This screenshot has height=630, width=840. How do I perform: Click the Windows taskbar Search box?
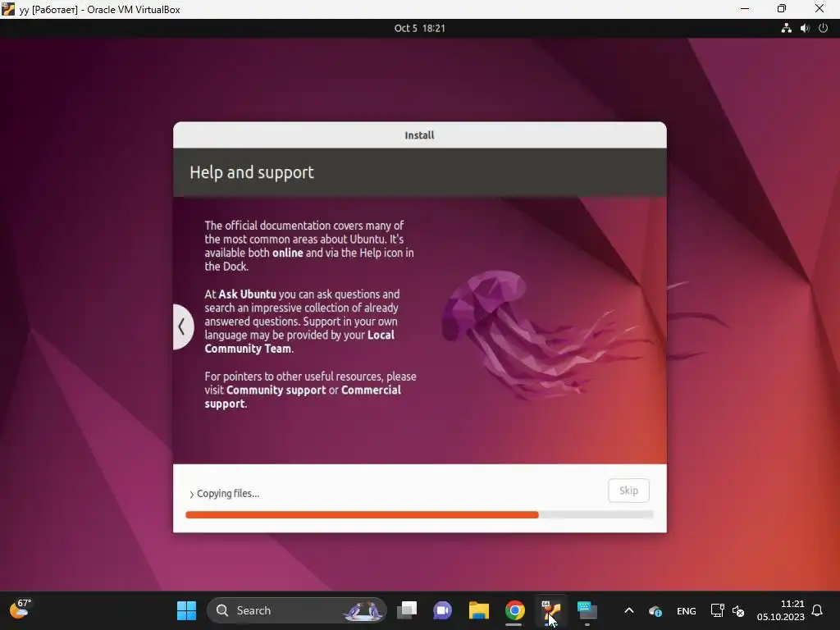click(296, 610)
